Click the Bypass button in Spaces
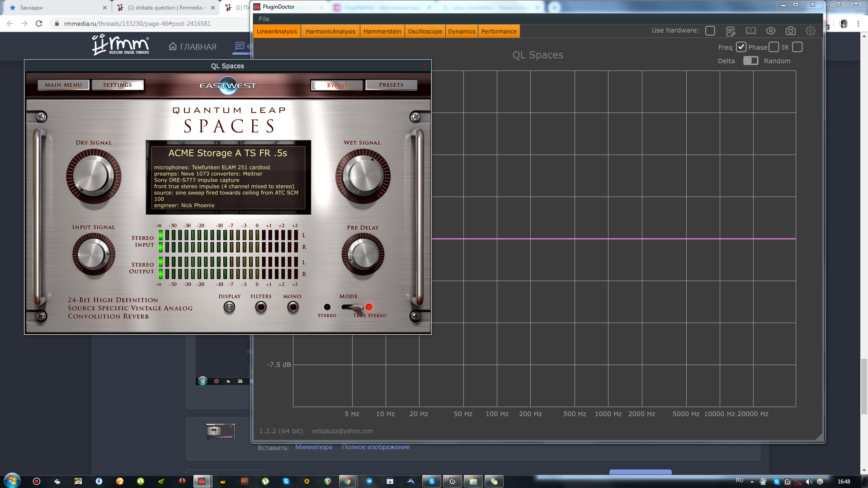This screenshot has height=488, width=868. 337,85
